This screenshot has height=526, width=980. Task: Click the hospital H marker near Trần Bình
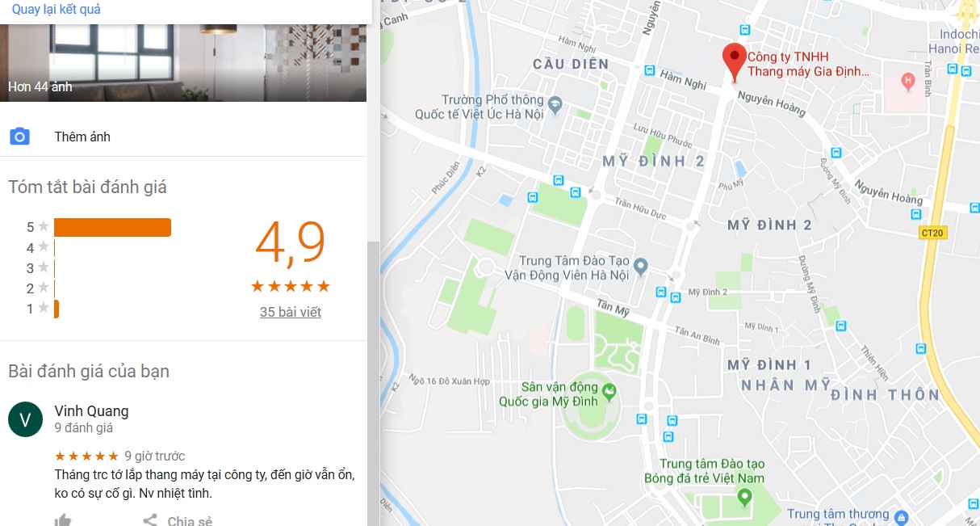pyautogui.click(x=908, y=80)
